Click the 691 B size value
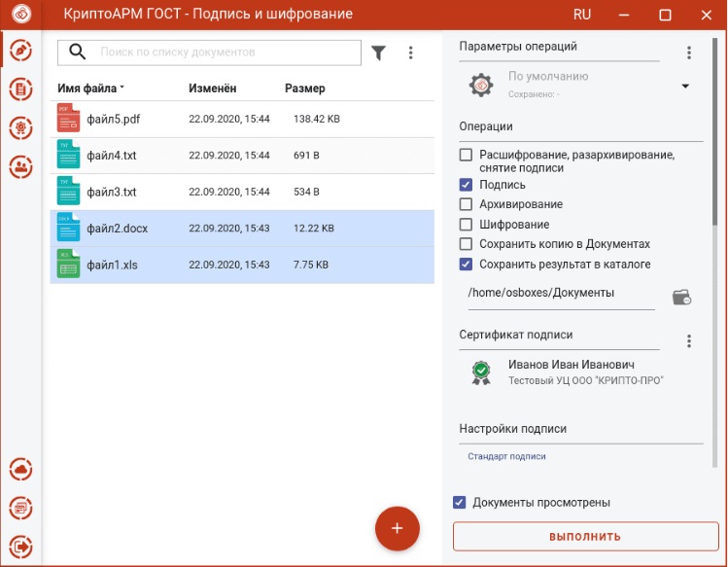This screenshot has height=567, width=728. (x=306, y=156)
